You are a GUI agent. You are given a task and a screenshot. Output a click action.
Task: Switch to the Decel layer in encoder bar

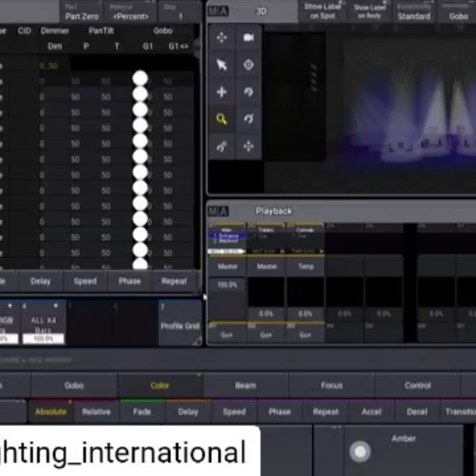[416, 411]
